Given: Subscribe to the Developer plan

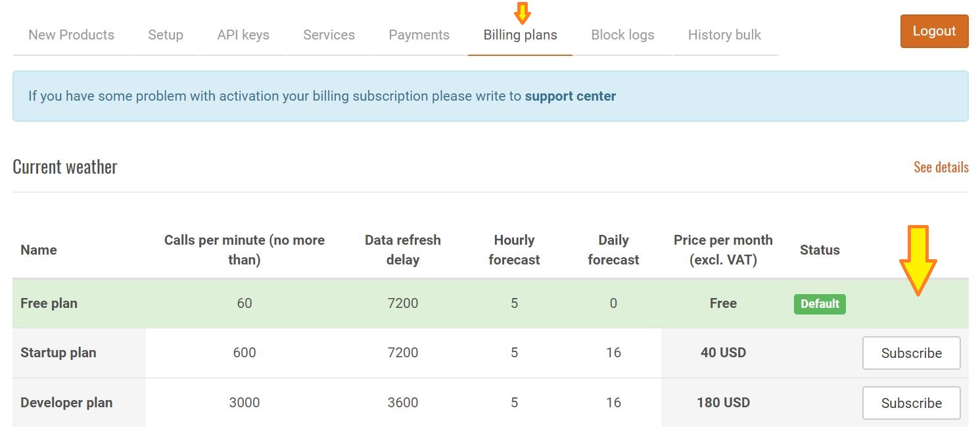Looking at the screenshot, I should point(911,403).
